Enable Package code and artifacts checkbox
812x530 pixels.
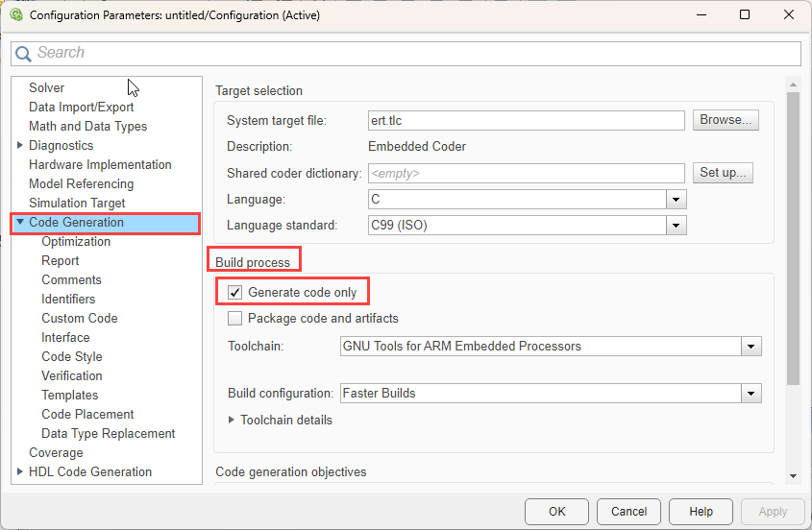point(234,318)
